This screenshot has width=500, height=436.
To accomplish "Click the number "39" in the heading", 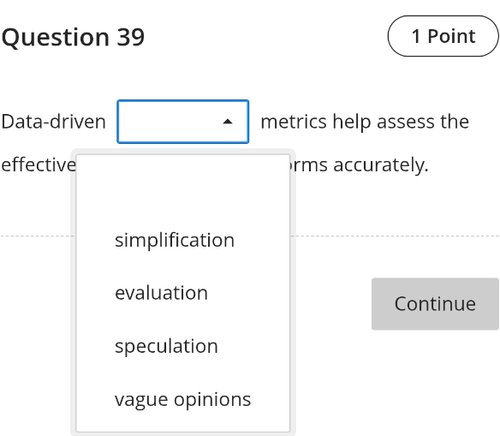I will click(130, 37).
